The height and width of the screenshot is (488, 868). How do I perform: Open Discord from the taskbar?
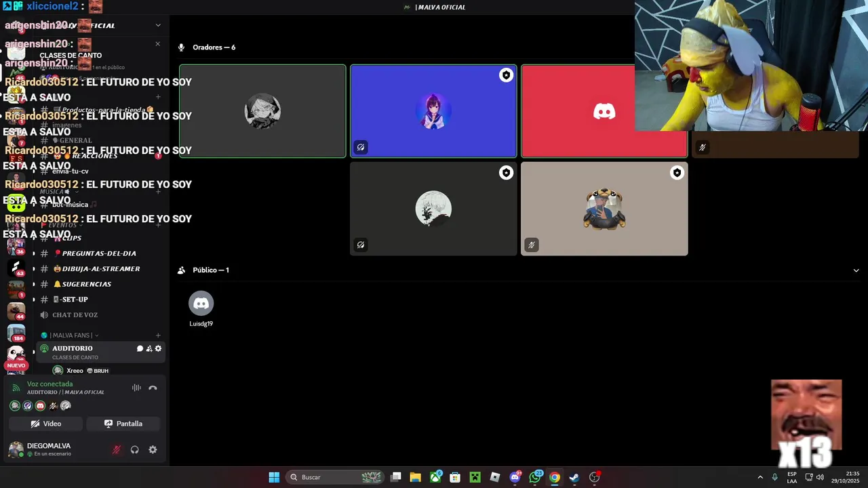(x=515, y=477)
